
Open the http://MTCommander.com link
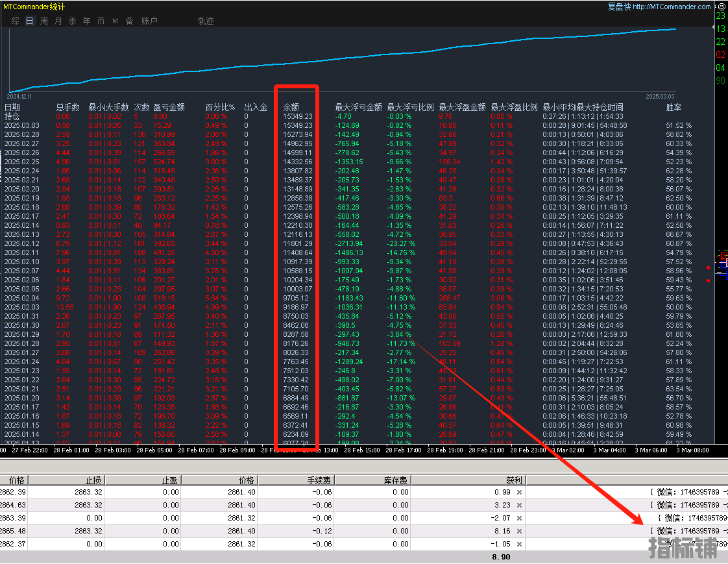coord(672,6)
